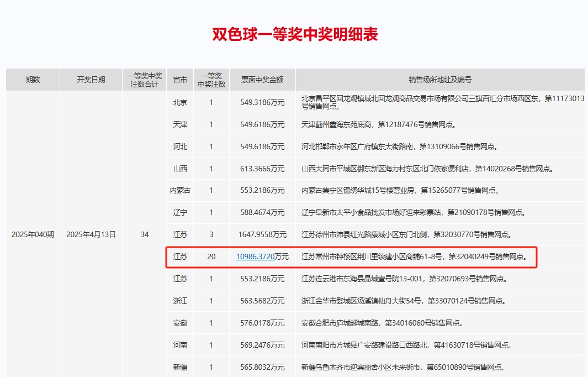The height and width of the screenshot is (377, 588).
Task: Select the 一等奖中奖注数合计 column header
Action: point(144,80)
